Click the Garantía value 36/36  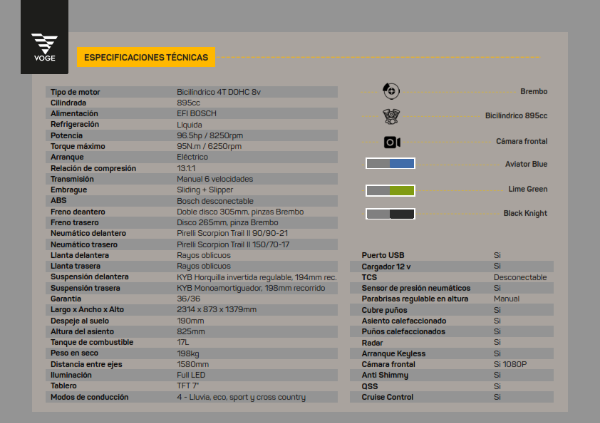click(x=188, y=299)
